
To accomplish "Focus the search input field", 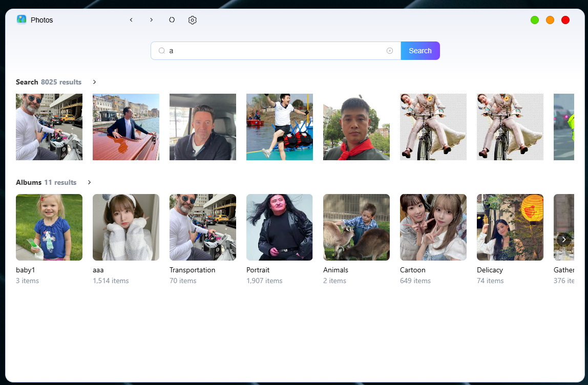I will pos(276,51).
